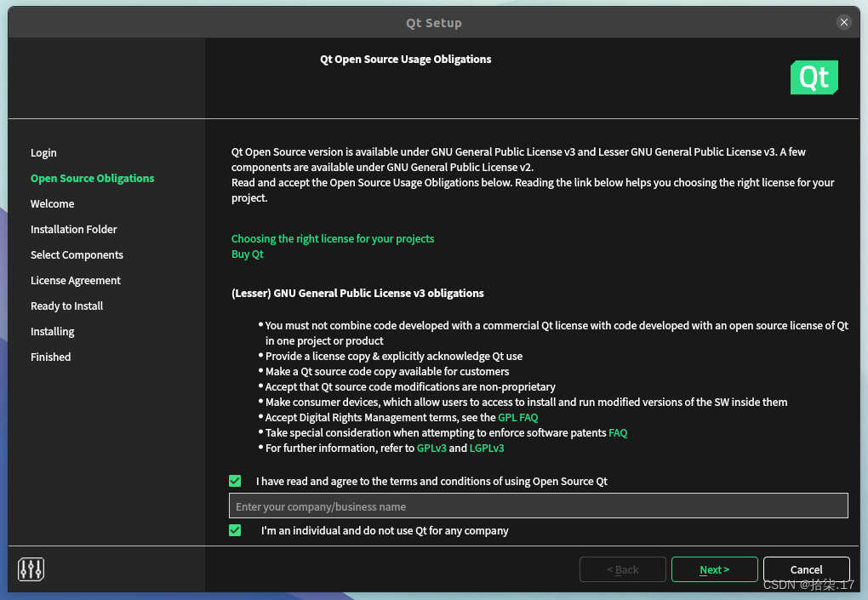Cancel the Qt installation

click(x=806, y=569)
